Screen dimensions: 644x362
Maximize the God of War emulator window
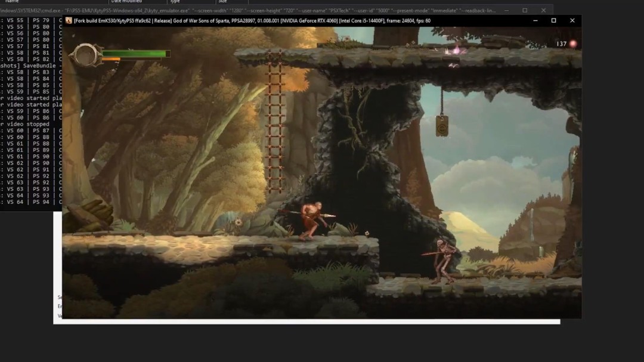(x=553, y=20)
